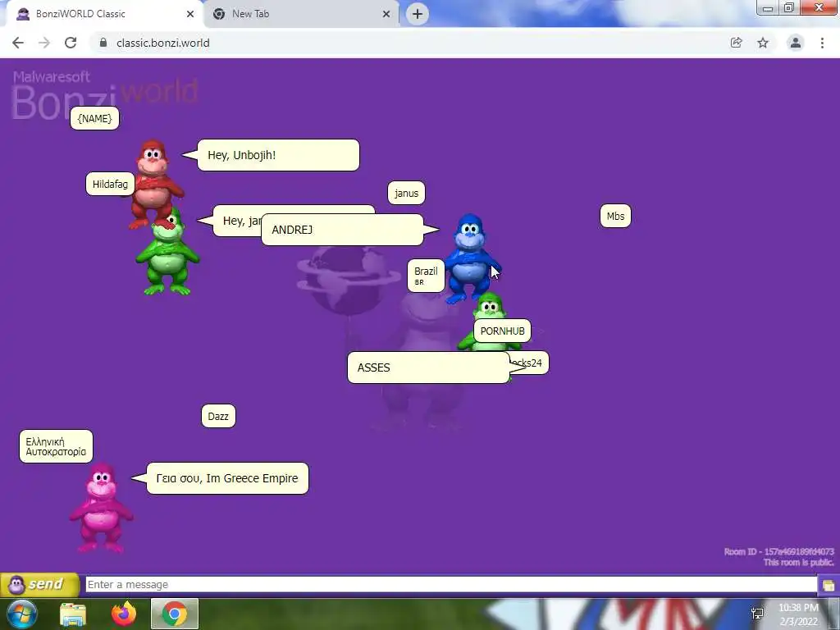840x630 pixels.
Task: Close the New Tab tab
Action: pyautogui.click(x=386, y=14)
